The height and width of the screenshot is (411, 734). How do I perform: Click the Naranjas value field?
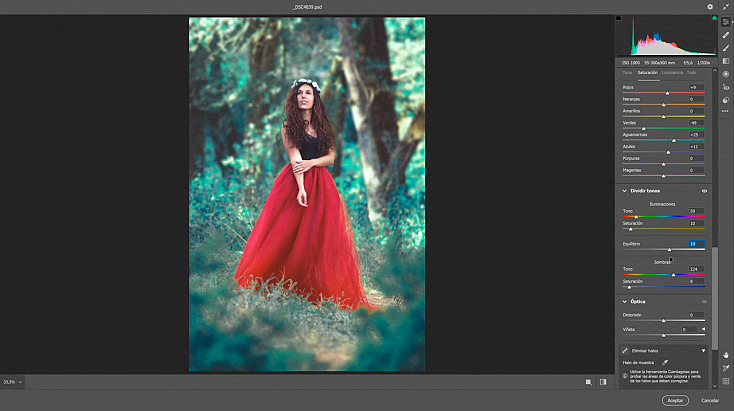pyautogui.click(x=696, y=99)
